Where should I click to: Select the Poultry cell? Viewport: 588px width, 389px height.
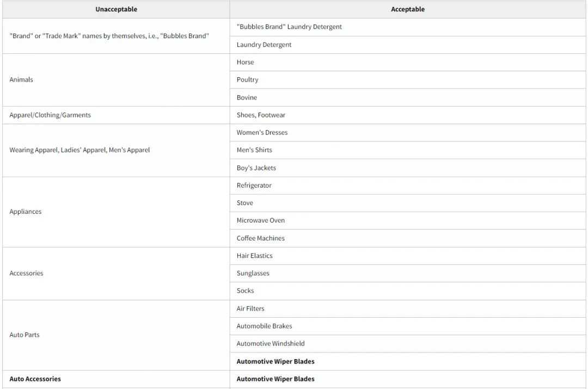(x=408, y=80)
